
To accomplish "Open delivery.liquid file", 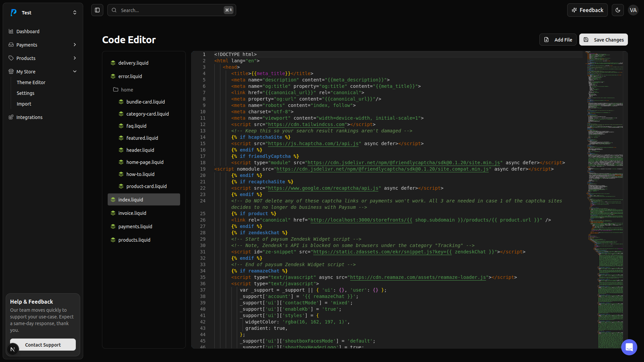I will 144,63.
